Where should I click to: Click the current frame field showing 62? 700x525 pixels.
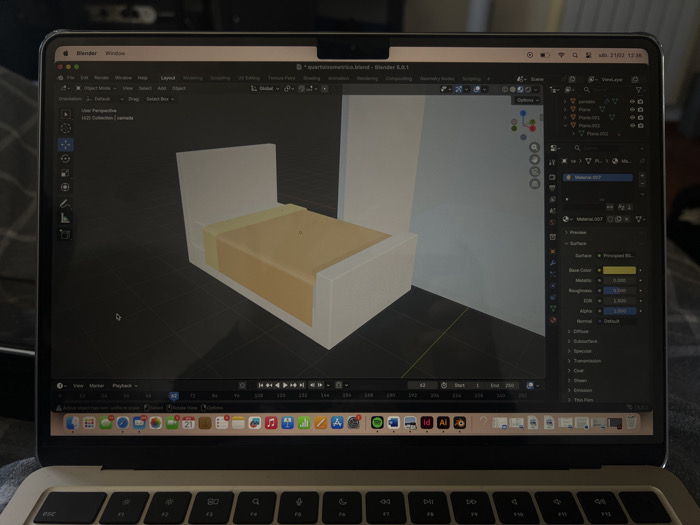coord(422,385)
